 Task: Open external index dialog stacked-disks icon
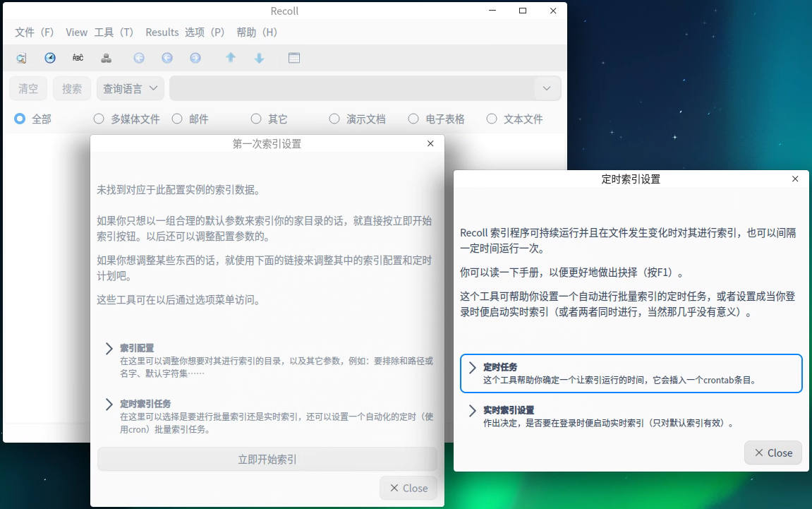pos(106,58)
